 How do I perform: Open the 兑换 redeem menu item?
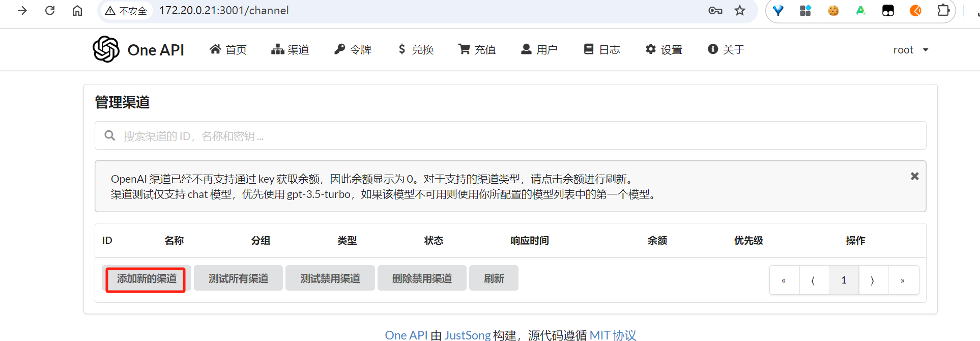tap(416, 49)
